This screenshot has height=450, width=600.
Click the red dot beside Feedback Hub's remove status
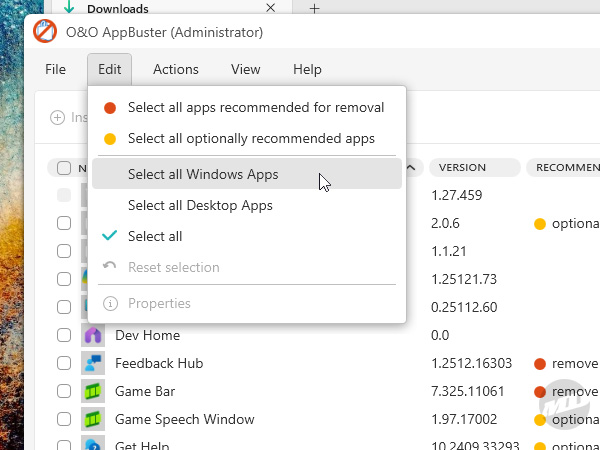540,364
